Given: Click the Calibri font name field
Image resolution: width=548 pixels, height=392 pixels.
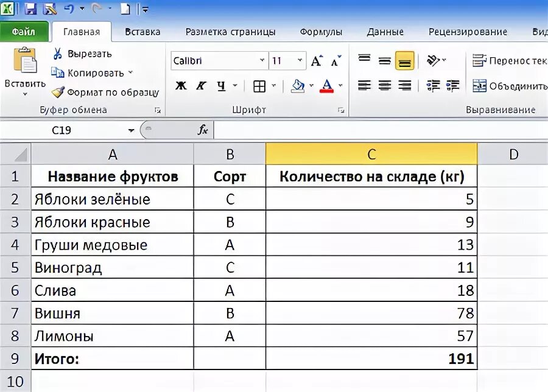Looking at the screenshot, I should coord(214,61).
